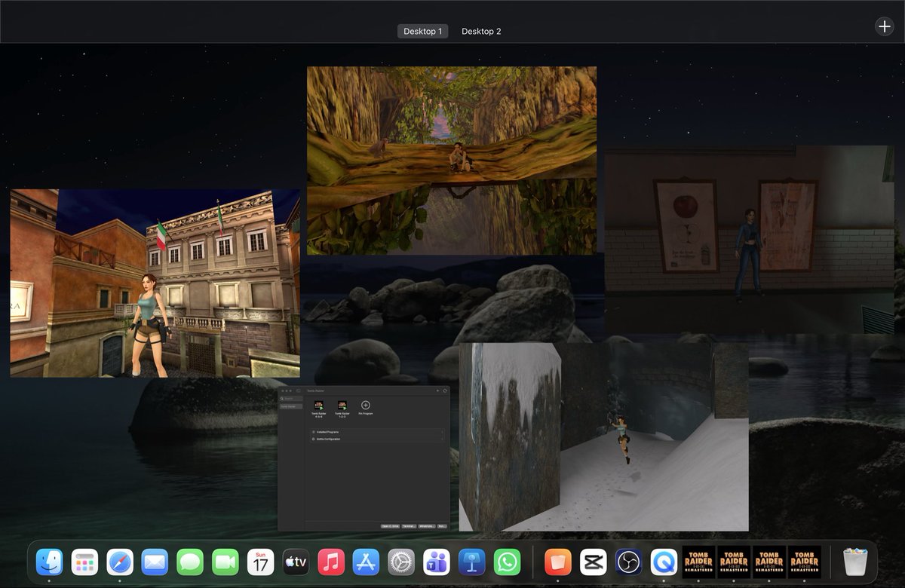The image size is (905, 588).
Task: Open QuickTime Player from the Dock
Action: (664, 562)
